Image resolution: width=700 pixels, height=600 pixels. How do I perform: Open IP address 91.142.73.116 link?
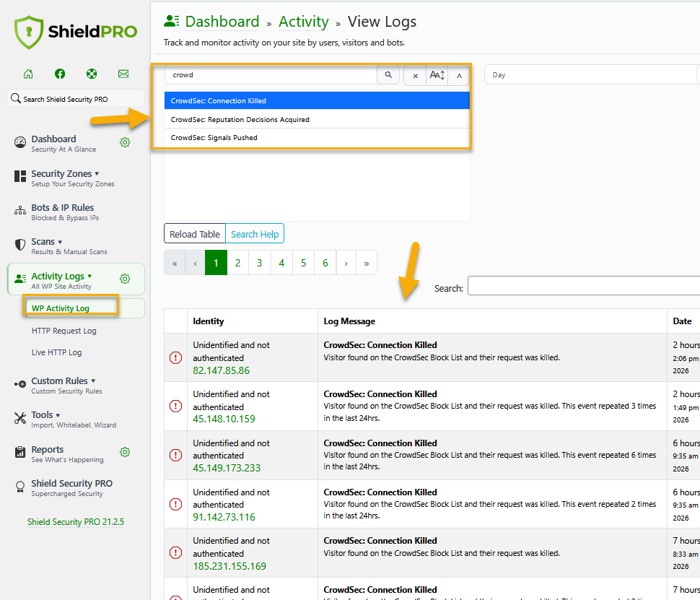click(x=224, y=517)
